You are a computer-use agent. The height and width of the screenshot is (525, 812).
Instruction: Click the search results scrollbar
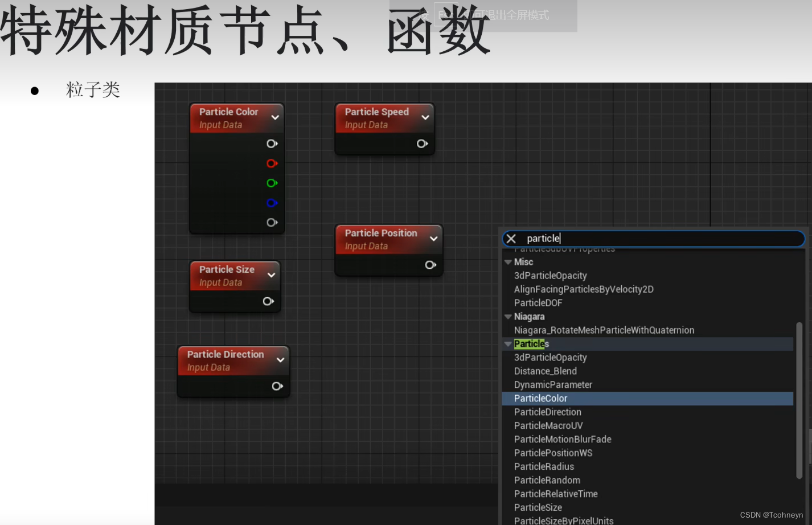point(799,400)
